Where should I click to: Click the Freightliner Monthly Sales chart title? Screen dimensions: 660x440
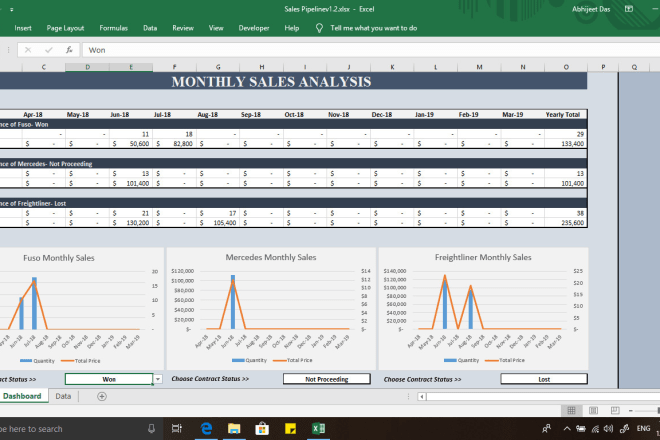(483, 257)
